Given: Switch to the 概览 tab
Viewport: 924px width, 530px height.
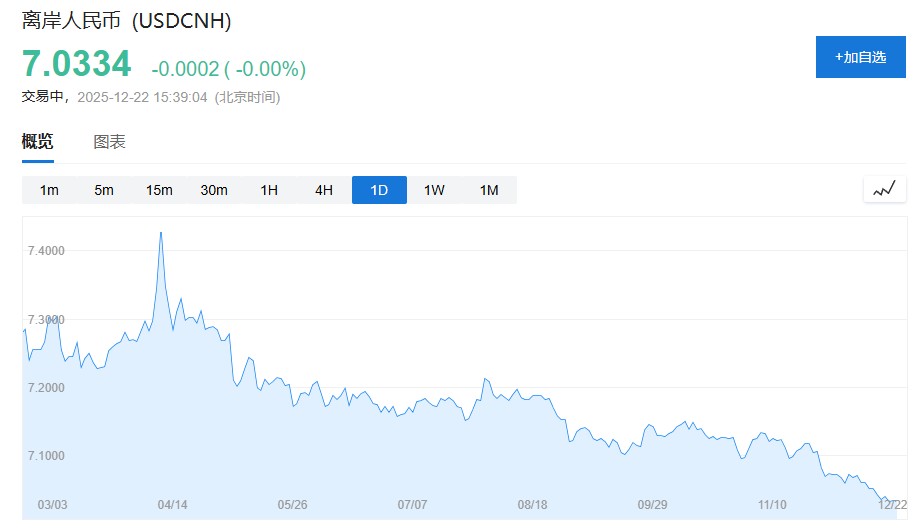Looking at the screenshot, I should click(x=38, y=142).
